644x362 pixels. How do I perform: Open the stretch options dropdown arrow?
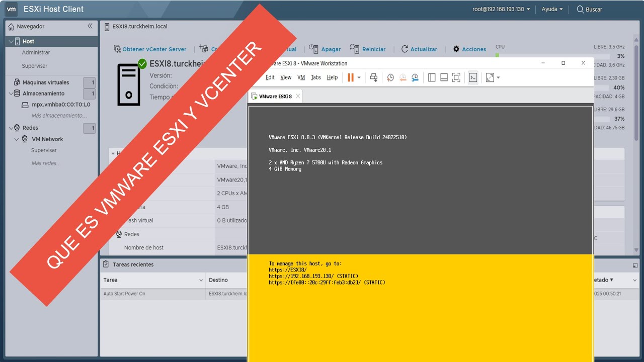(498, 78)
